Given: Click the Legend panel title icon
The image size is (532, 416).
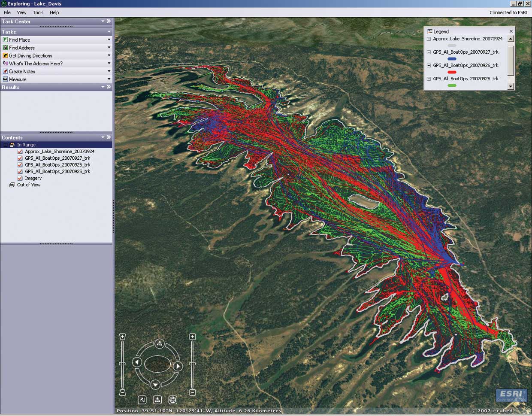Looking at the screenshot, I should coord(430,31).
